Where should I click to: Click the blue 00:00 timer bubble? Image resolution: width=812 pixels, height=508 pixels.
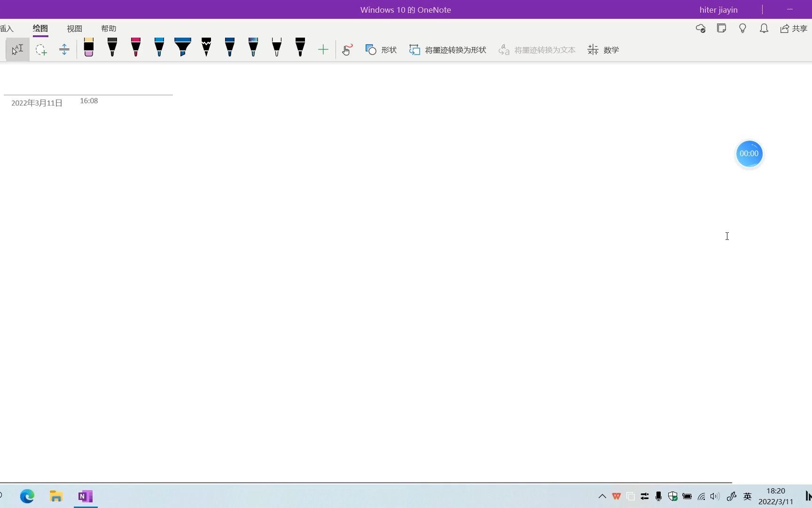(x=749, y=154)
